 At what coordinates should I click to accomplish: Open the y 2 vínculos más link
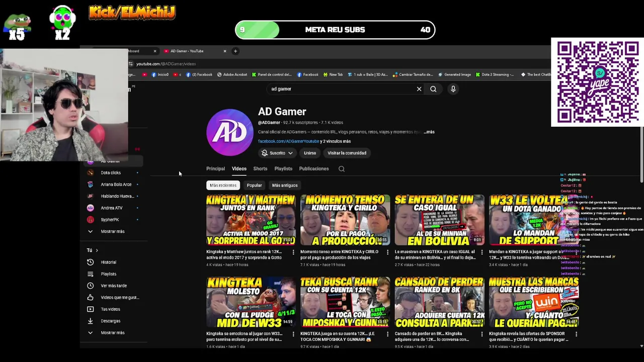click(336, 141)
